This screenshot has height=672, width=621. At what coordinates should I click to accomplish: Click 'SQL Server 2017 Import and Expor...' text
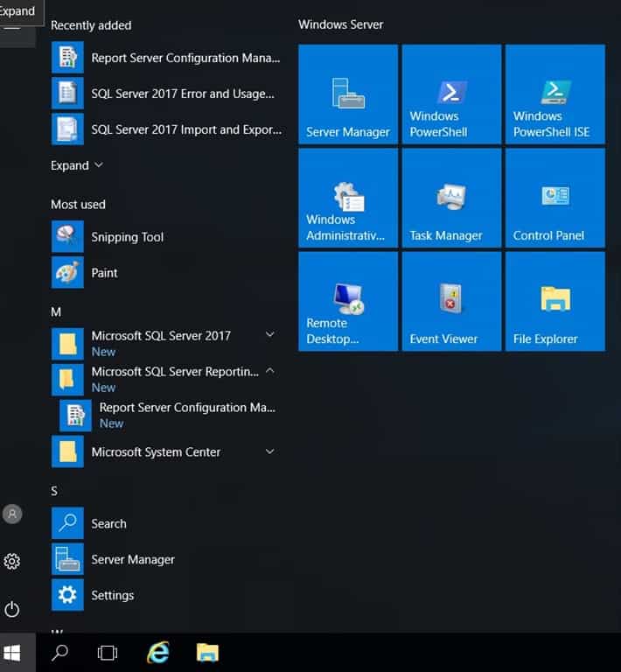click(x=186, y=129)
